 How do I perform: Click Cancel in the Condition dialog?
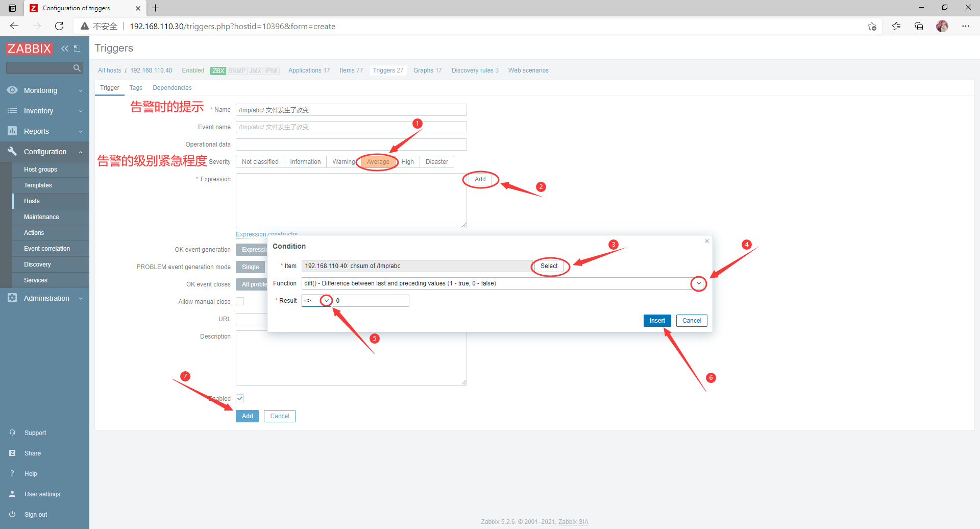[x=692, y=321]
